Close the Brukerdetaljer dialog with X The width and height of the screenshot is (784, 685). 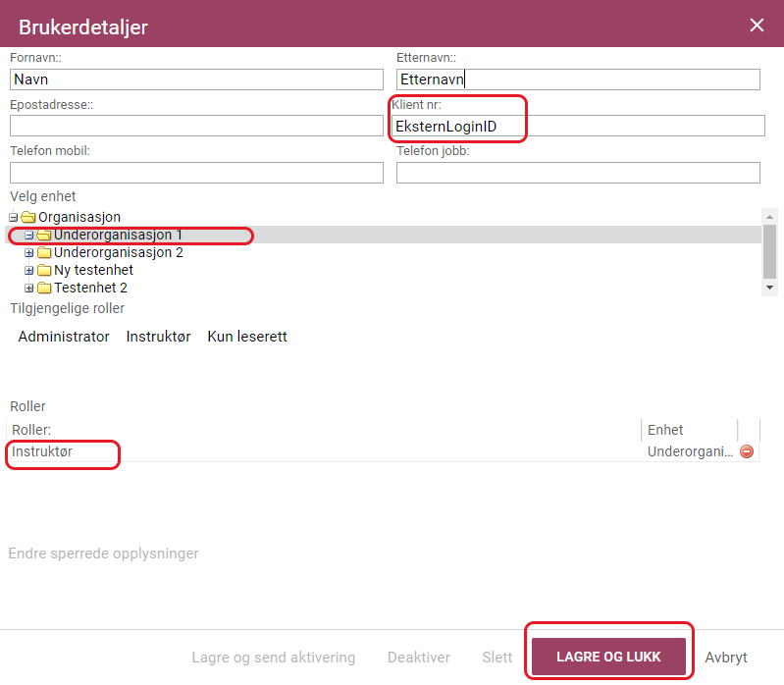(757, 25)
